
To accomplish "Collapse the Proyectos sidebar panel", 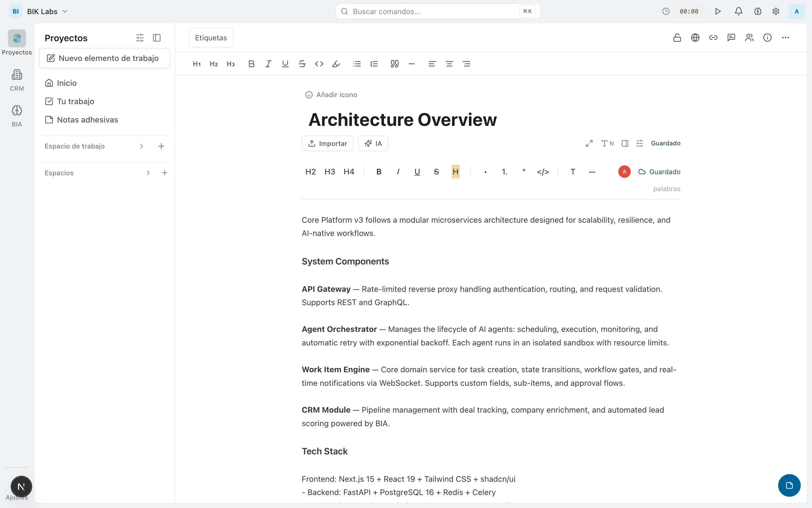I will [x=157, y=38].
